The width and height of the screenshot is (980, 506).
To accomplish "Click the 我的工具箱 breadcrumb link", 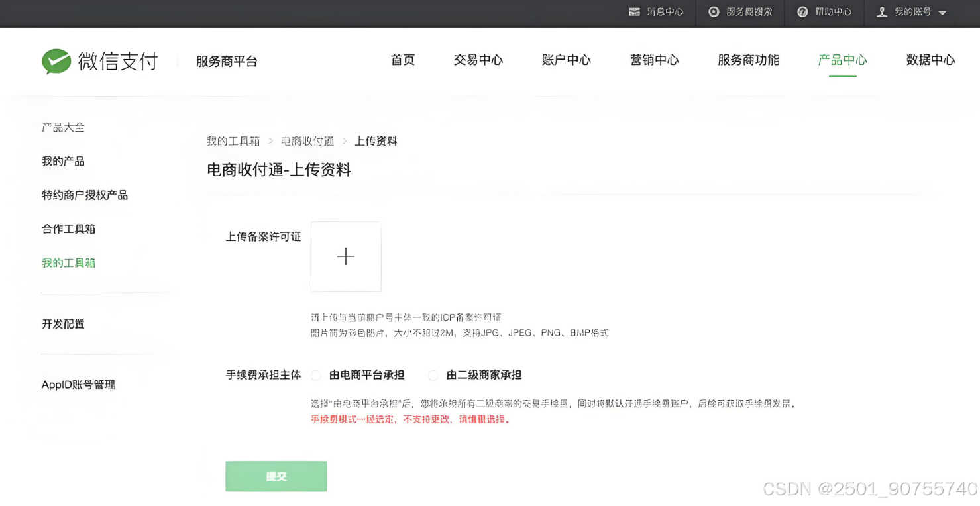I will [x=233, y=141].
